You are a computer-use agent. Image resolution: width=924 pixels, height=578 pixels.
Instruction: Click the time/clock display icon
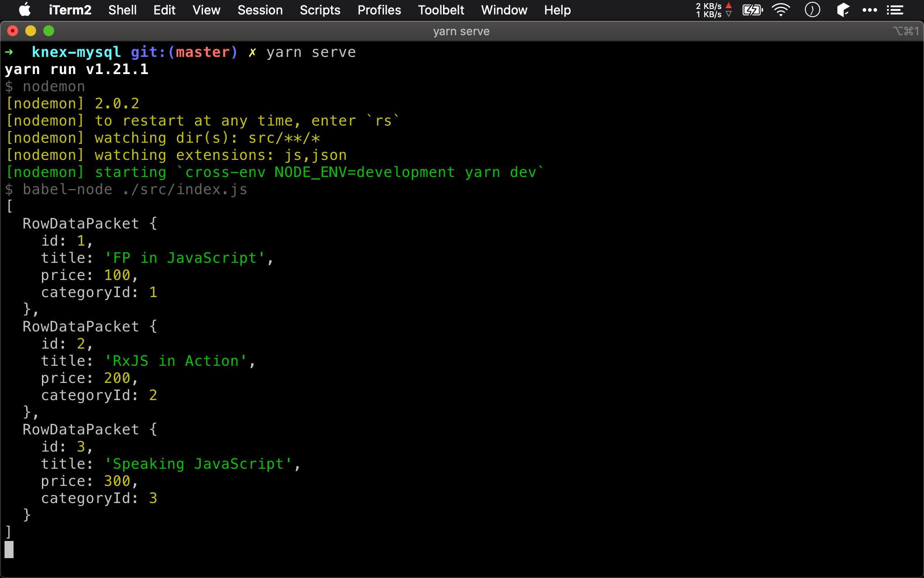tap(813, 10)
